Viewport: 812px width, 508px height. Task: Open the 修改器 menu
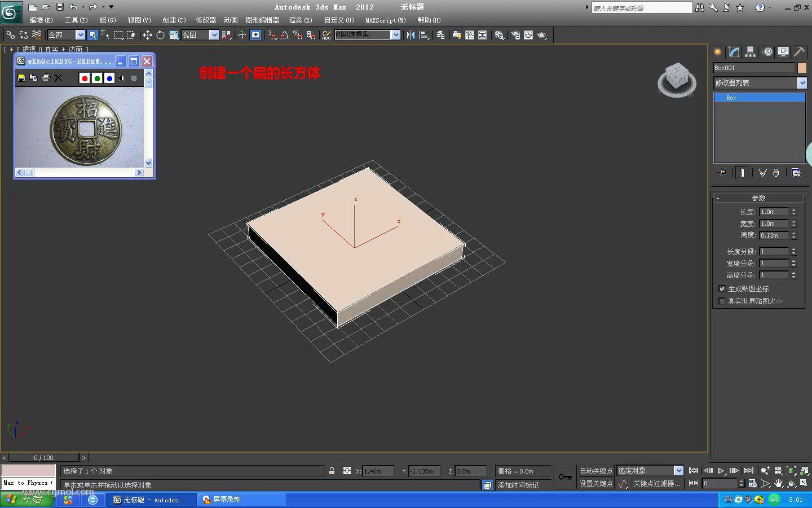click(x=206, y=20)
